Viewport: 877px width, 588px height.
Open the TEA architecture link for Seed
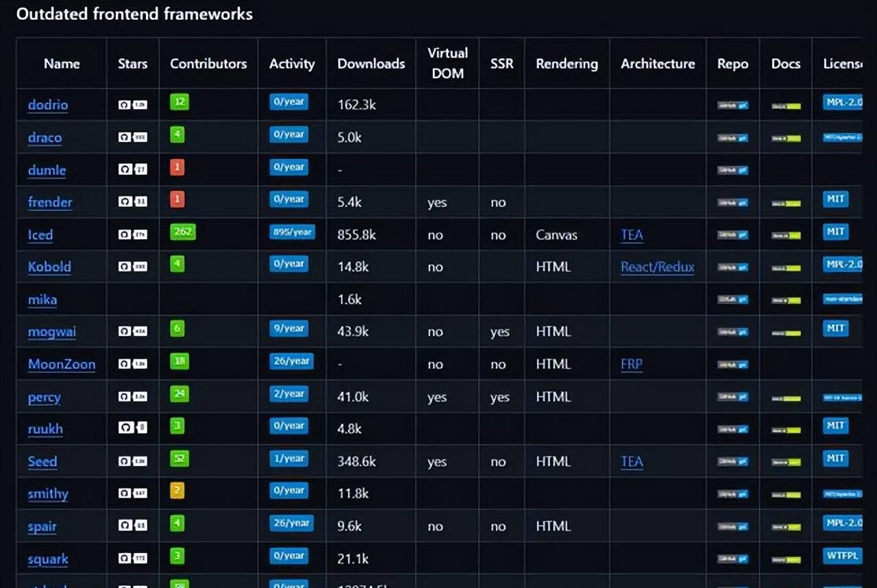pyautogui.click(x=632, y=461)
